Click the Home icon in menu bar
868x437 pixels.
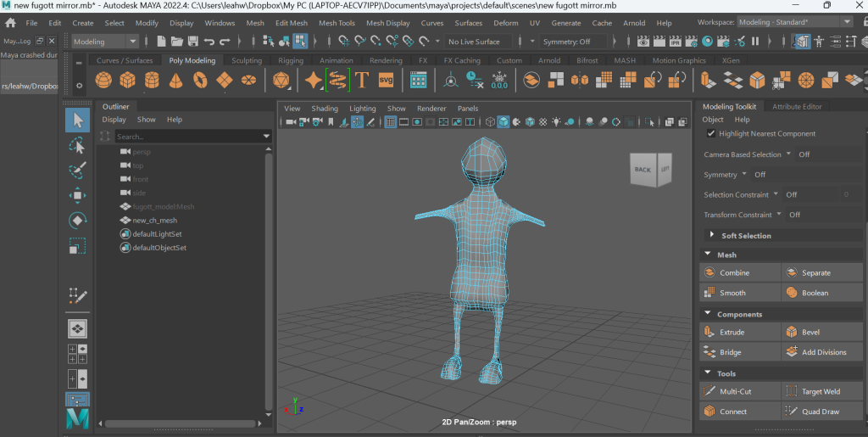click(x=10, y=23)
